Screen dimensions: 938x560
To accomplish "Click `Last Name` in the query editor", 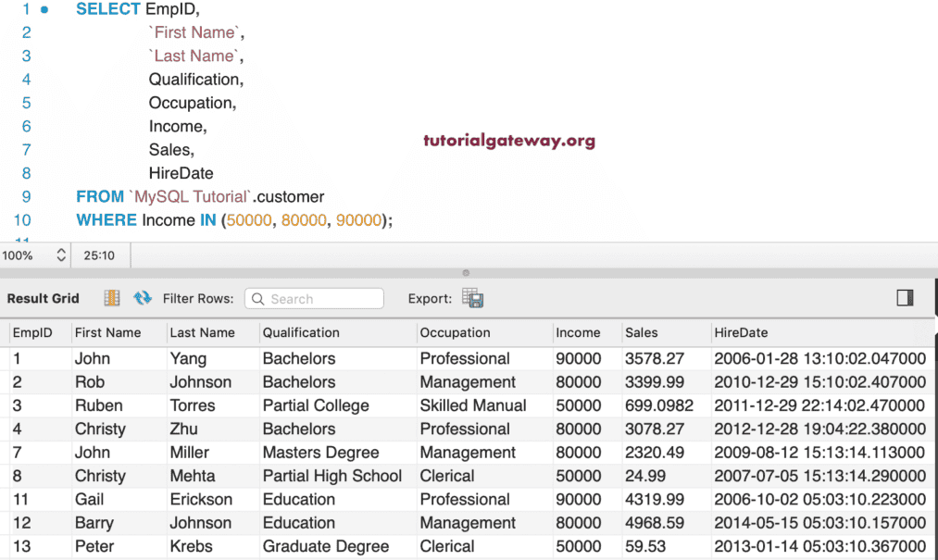I will pyautogui.click(x=194, y=56).
